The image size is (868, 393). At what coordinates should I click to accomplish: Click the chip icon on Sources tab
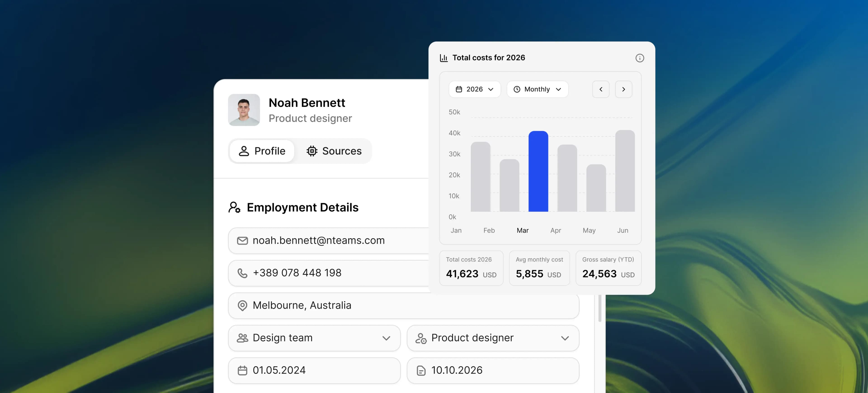click(x=312, y=151)
